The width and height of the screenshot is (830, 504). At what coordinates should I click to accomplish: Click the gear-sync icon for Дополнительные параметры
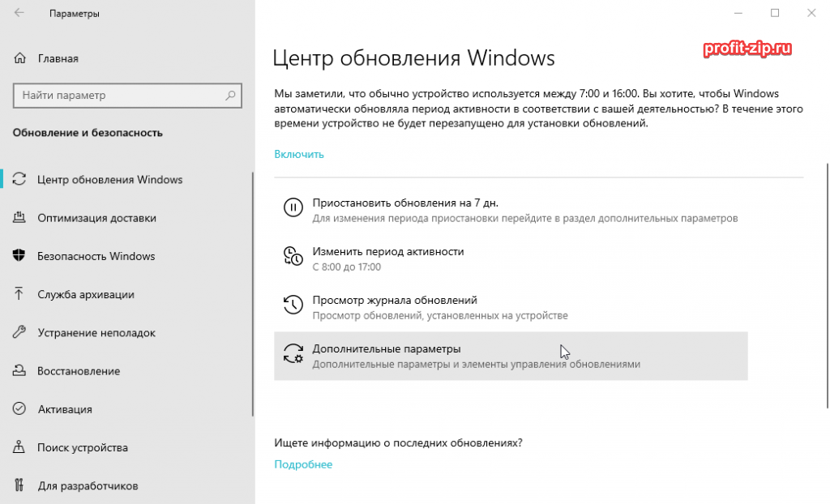point(292,353)
